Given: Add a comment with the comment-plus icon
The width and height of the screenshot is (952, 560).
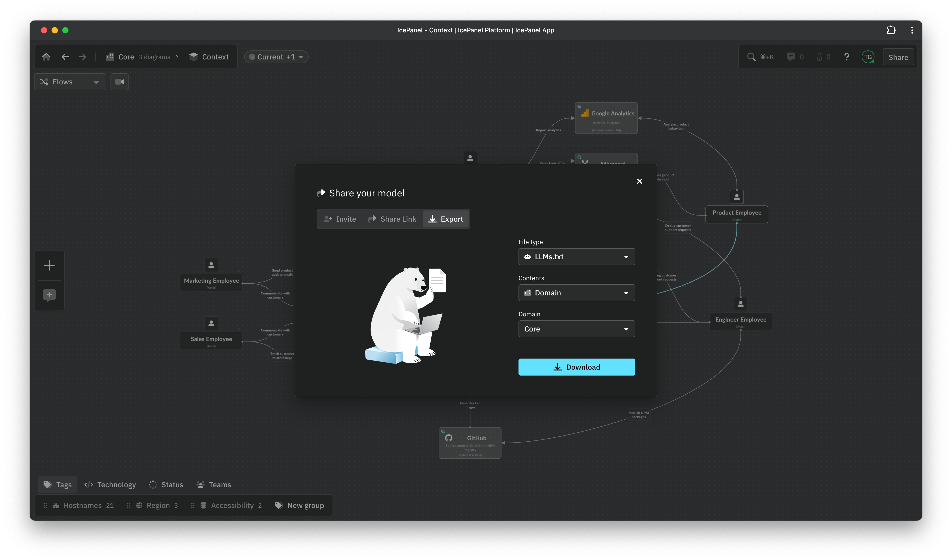Looking at the screenshot, I should pos(49,295).
